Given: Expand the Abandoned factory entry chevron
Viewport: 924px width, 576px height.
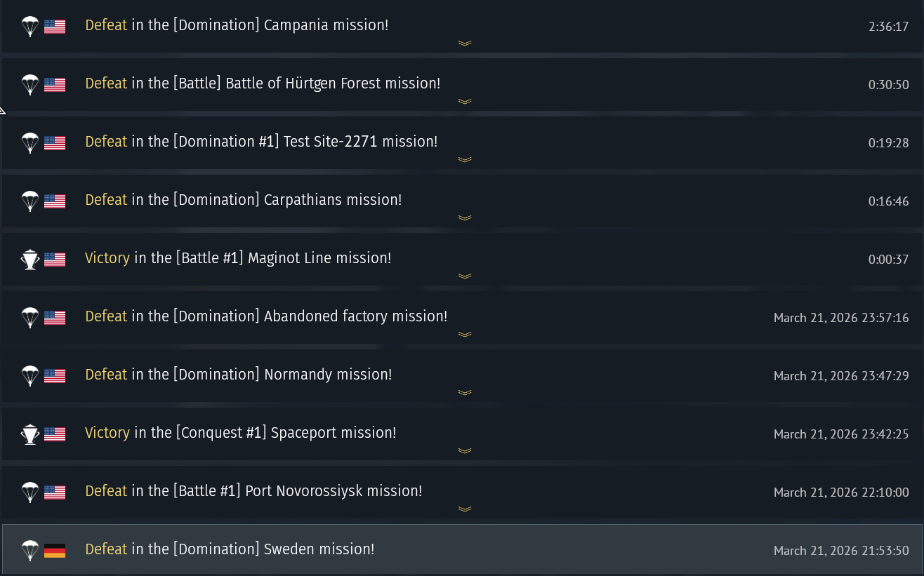Looking at the screenshot, I should [x=464, y=335].
